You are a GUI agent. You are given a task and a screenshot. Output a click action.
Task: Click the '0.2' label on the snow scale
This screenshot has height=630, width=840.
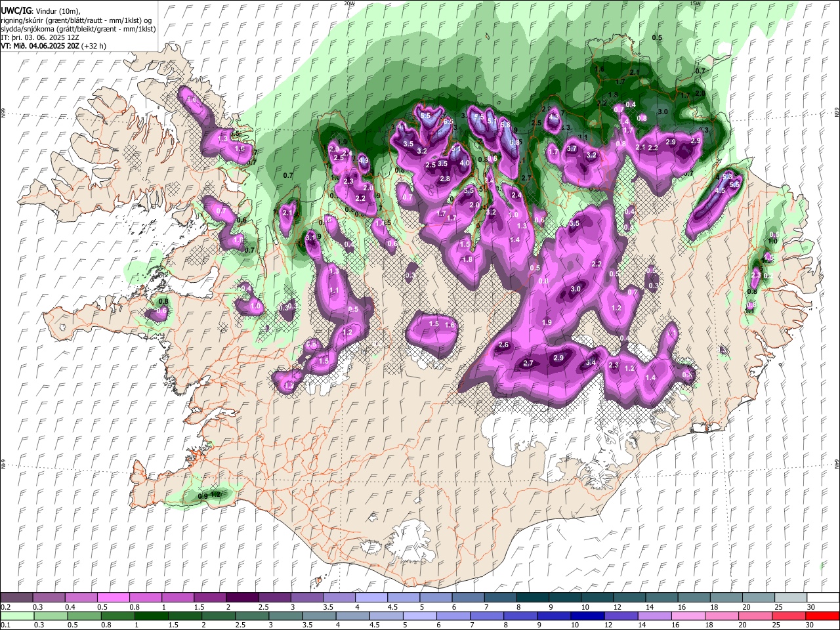pos(5,607)
